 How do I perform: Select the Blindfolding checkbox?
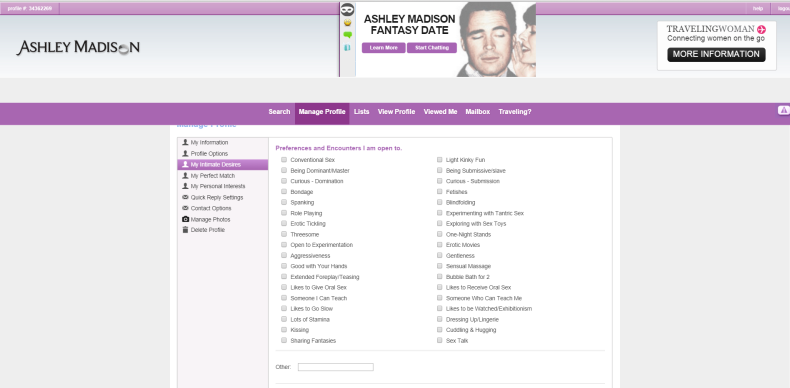coord(439,203)
